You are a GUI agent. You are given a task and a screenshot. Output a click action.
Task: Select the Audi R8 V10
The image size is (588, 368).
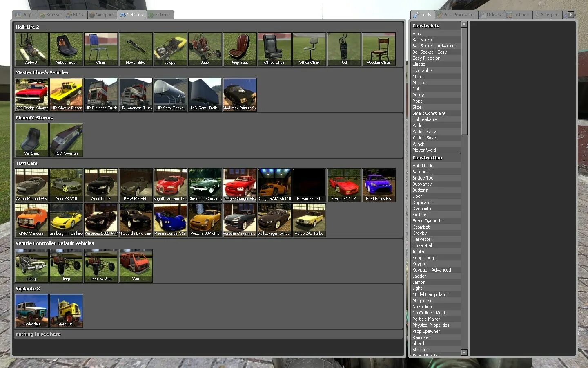(x=66, y=185)
